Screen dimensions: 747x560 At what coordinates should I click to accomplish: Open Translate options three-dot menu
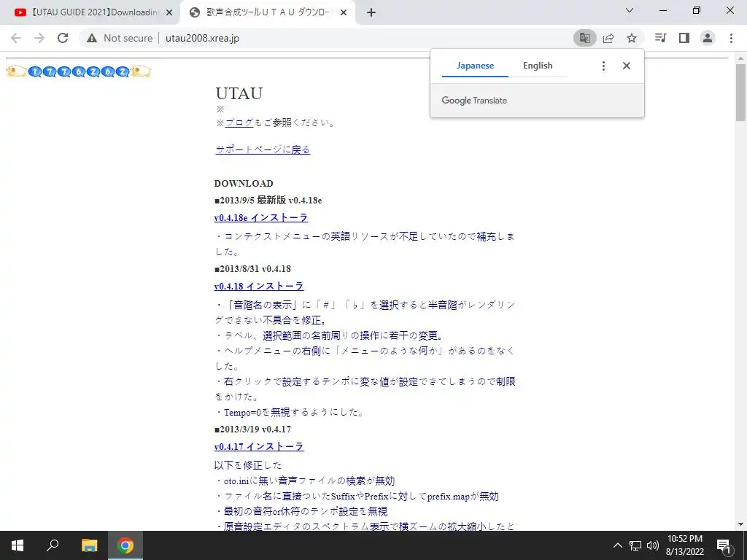click(x=603, y=66)
